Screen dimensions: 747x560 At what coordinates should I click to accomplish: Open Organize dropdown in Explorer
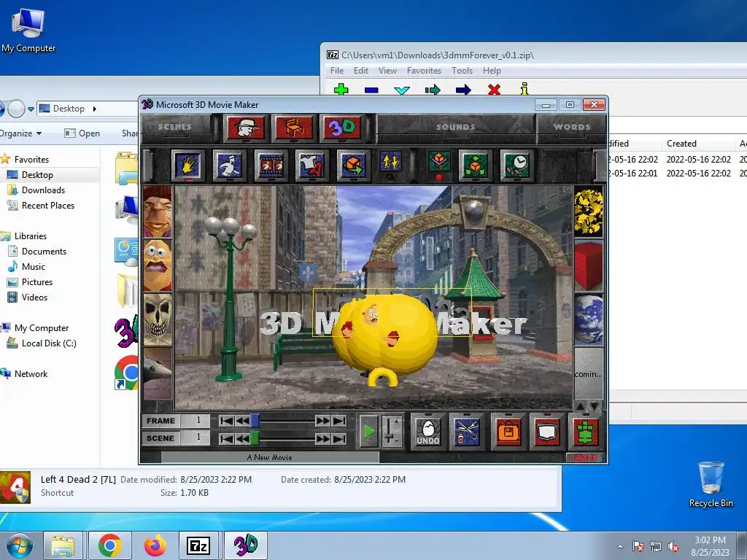click(20, 133)
